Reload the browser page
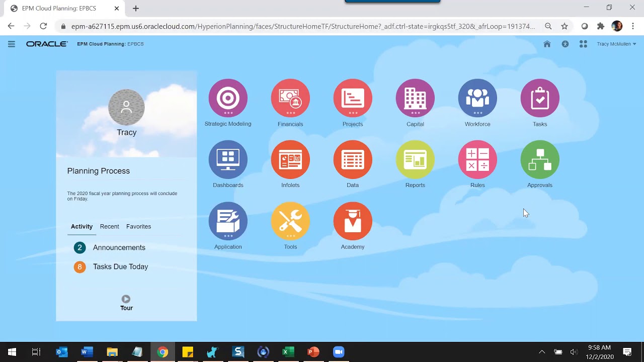The image size is (644, 362). click(x=43, y=26)
